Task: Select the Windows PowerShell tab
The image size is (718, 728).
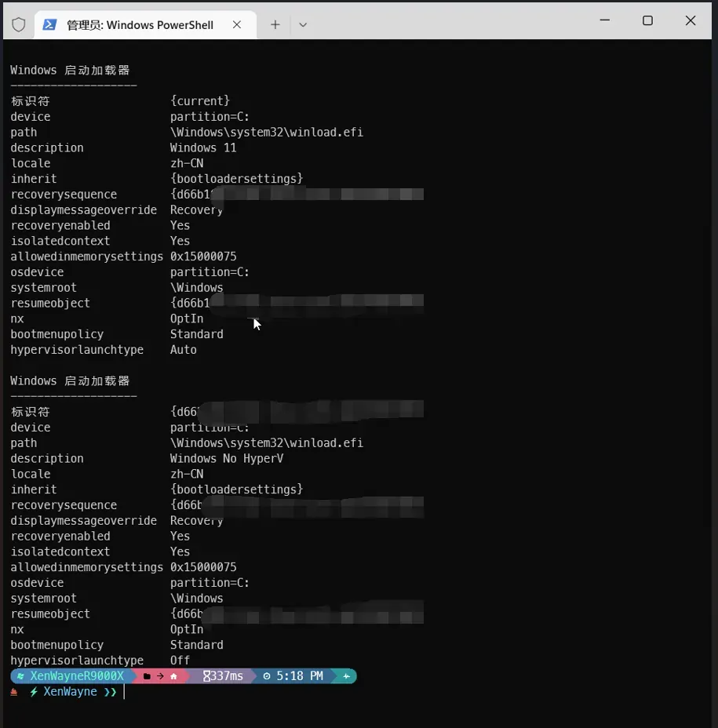Action: (145, 24)
